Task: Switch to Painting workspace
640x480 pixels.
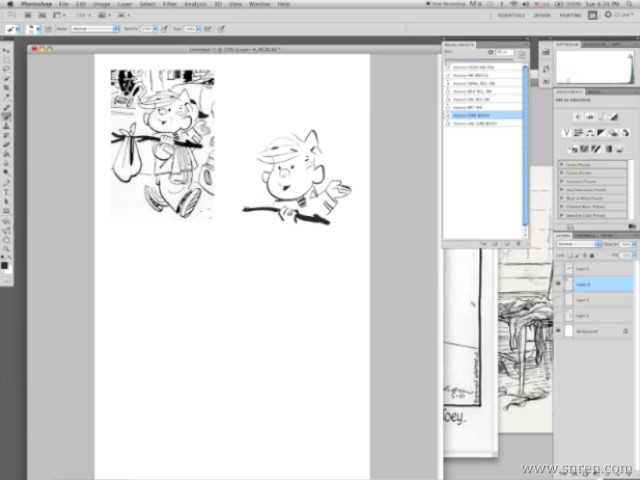Action: click(x=570, y=16)
